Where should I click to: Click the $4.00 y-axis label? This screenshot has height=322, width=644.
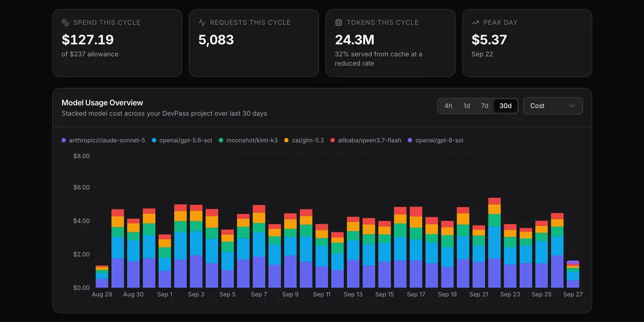[81, 221]
